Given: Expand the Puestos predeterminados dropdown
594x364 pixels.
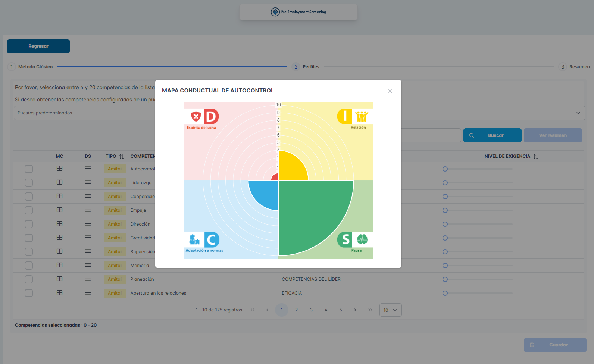Looking at the screenshot, I should 578,113.
